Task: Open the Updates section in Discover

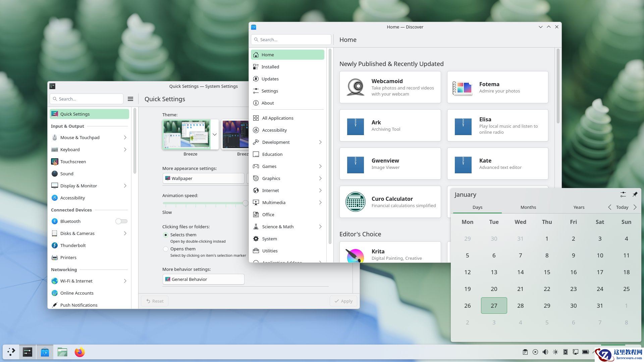Action: coord(270,79)
